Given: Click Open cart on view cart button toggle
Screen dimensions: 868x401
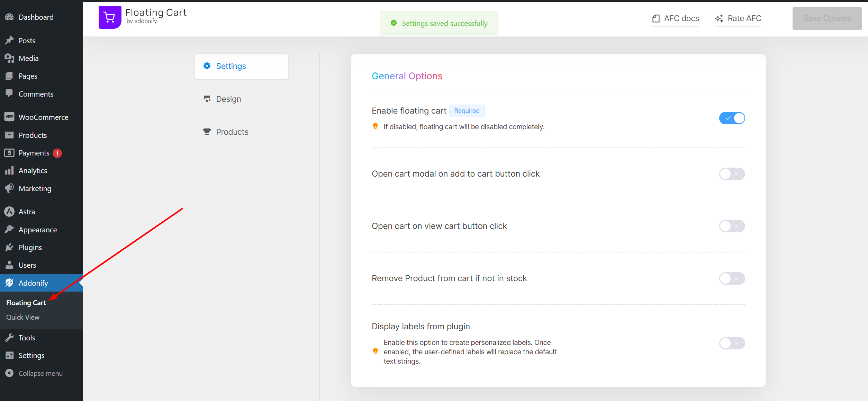Looking at the screenshot, I should pyautogui.click(x=732, y=225).
